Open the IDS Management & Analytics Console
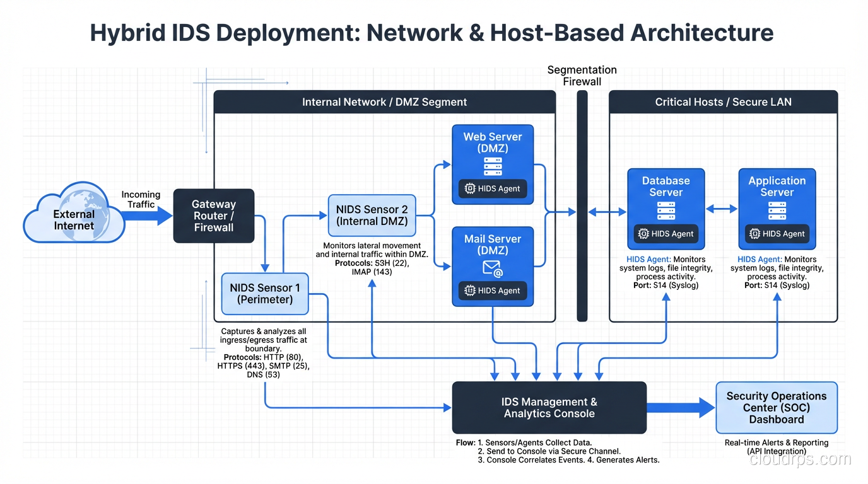Viewport: 868px width, 484px height. (x=548, y=407)
